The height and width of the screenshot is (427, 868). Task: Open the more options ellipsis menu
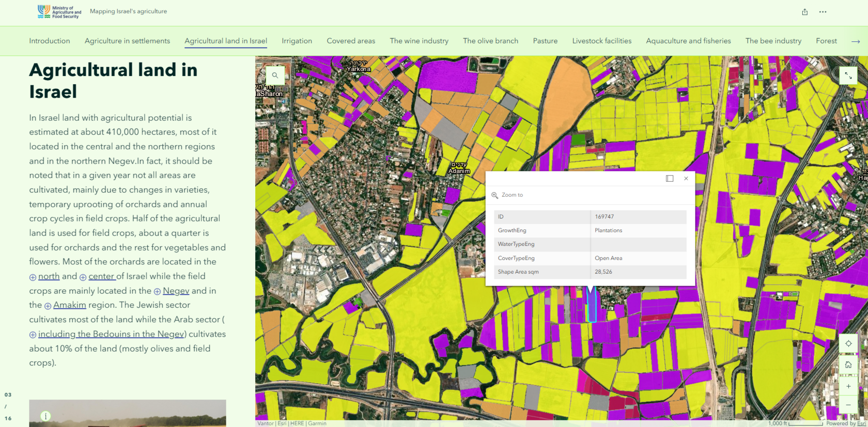pos(823,12)
